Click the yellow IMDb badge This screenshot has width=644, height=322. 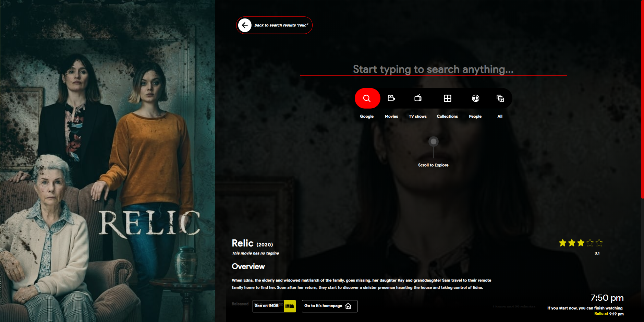click(290, 306)
